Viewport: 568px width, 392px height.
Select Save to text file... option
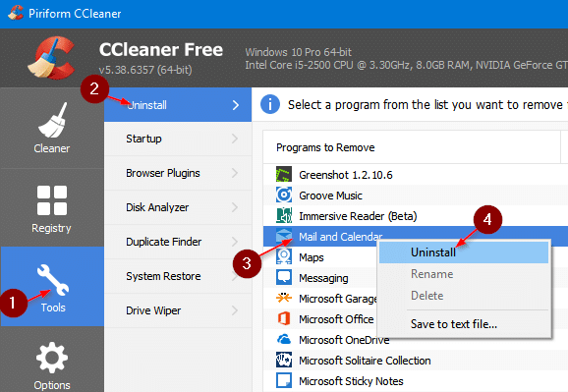click(464, 324)
